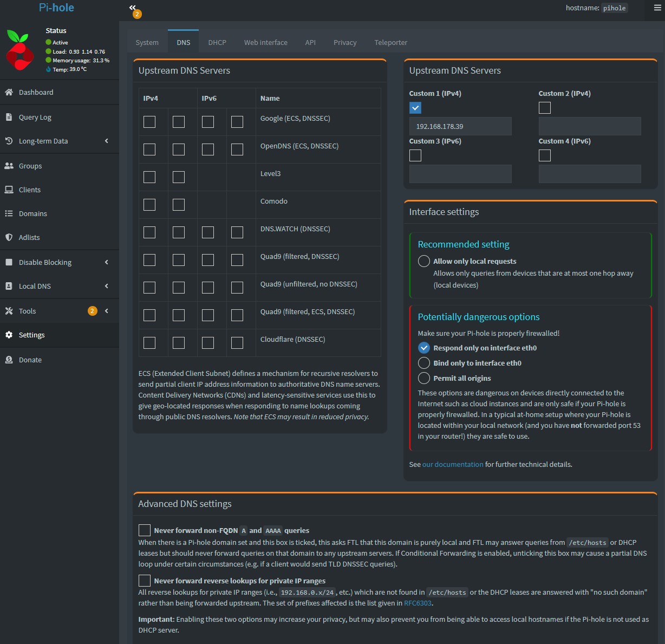Click Custom 1 IPv4 field with 192.168.178.39
The image size is (665, 644).
tap(460, 126)
